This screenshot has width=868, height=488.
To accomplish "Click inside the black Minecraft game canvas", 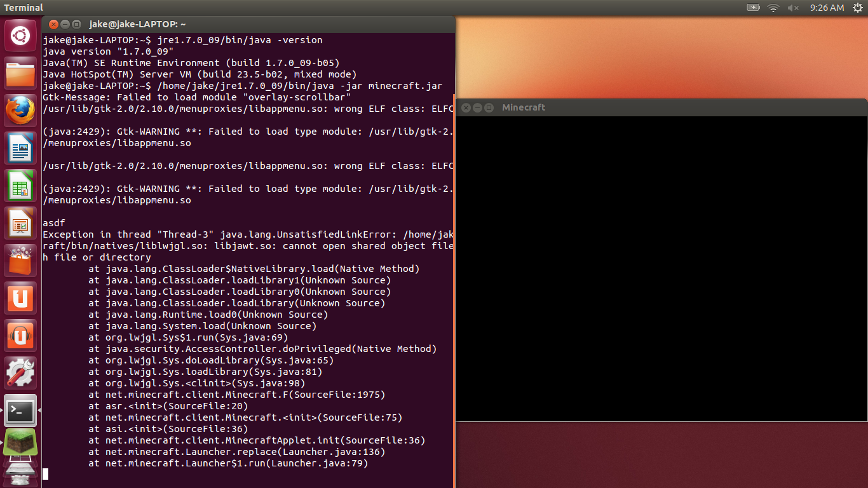I will pyautogui.click(x=661, y=268).
